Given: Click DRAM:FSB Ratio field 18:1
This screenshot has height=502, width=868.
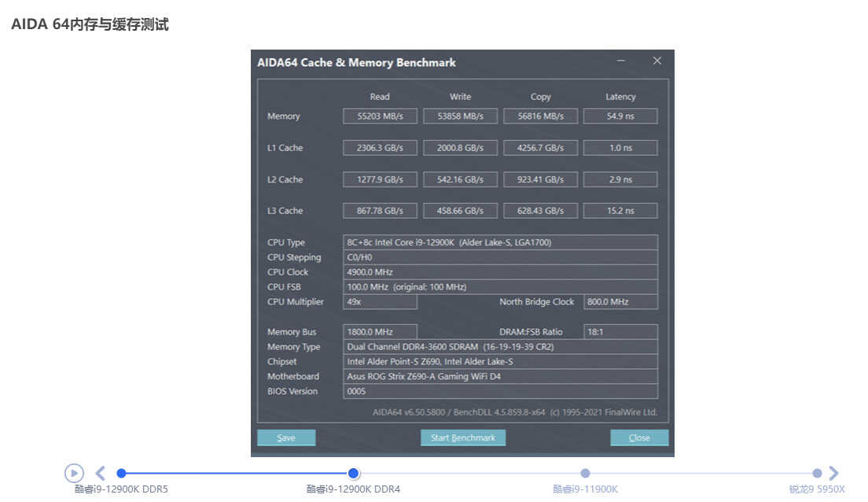Looking at the screenshot, I should (x=620, y=332).
